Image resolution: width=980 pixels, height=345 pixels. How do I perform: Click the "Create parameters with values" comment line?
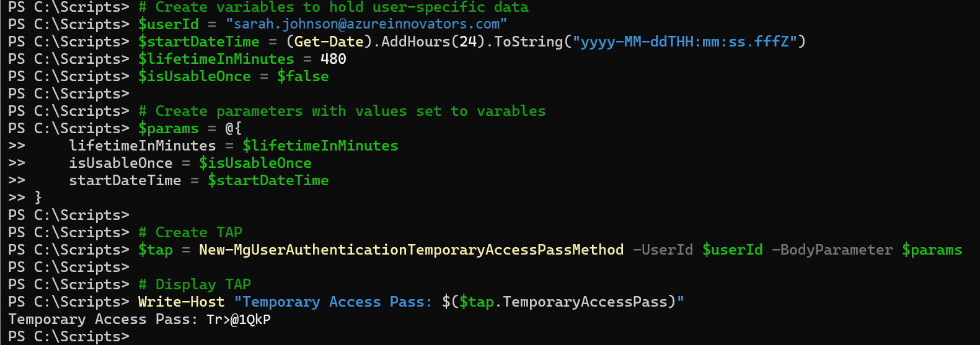pos(342,111)
